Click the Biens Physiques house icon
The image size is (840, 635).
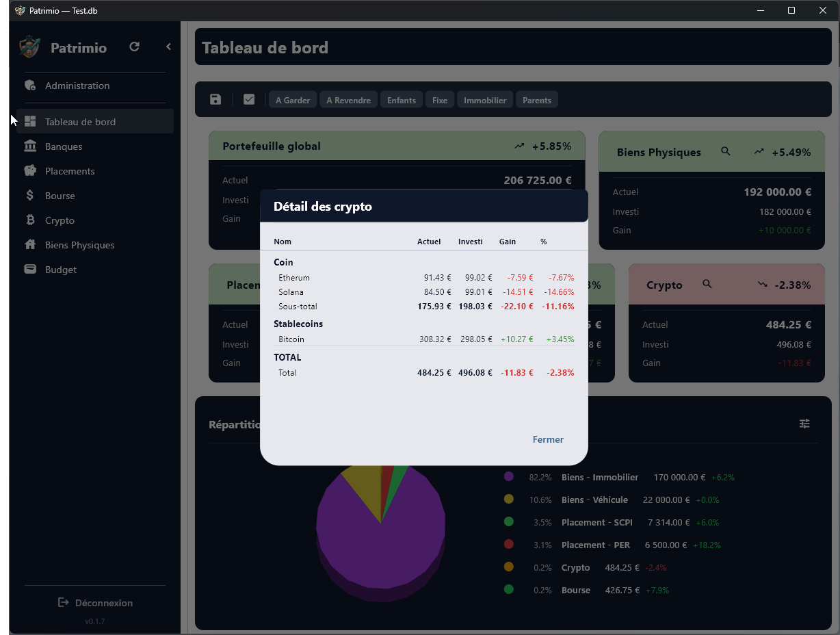click(30, 244)
